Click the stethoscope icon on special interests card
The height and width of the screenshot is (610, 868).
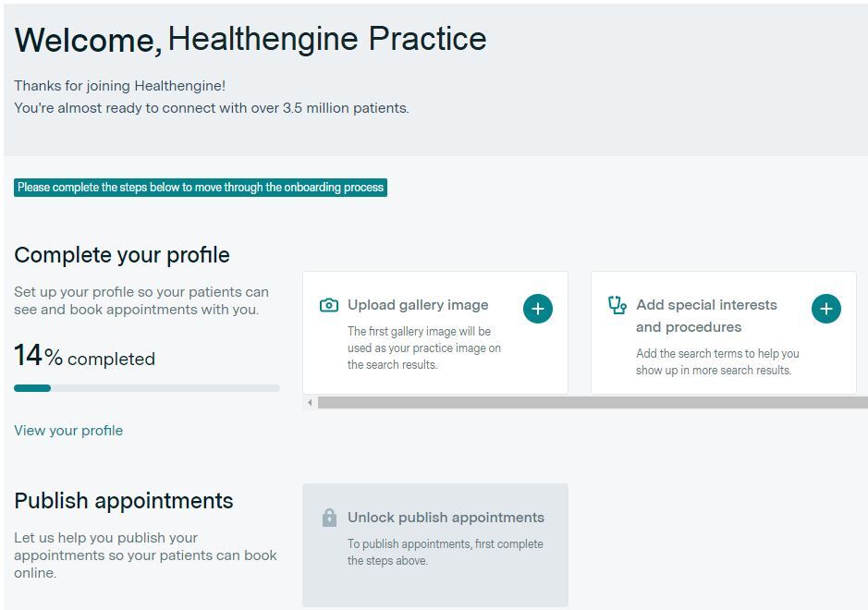click(x=617, y=305)
